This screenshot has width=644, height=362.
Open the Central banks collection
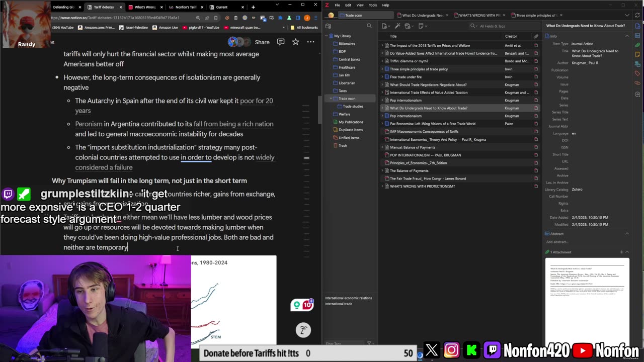click(x=349, y=59)
